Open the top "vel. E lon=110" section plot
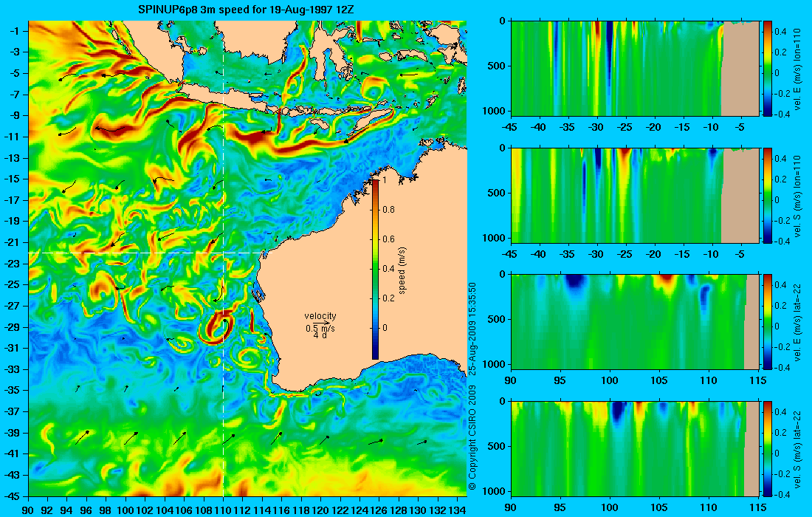 coord(635,69)
